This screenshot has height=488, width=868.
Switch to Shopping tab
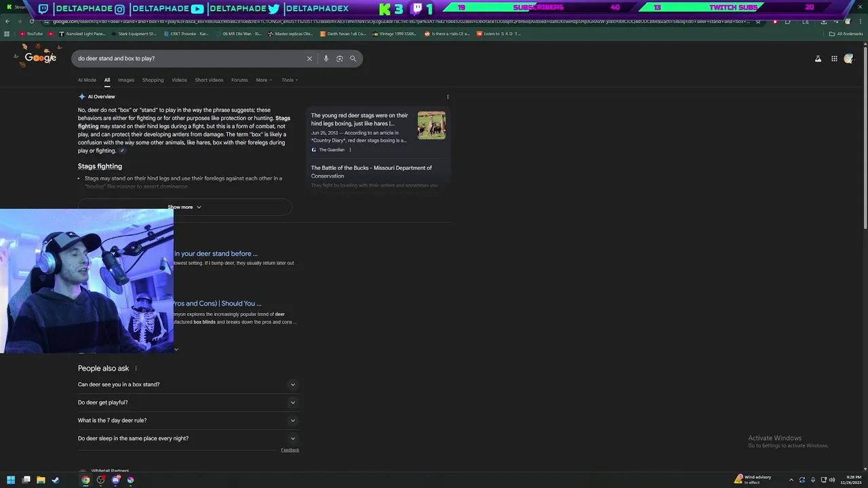click(153, 80)
